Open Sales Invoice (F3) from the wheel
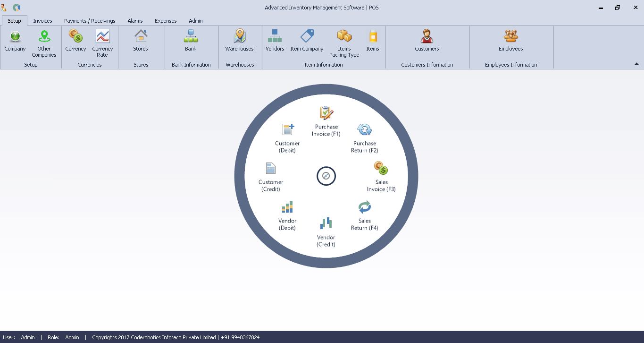This screenshot has height=343, width=644. click(x=381, y=168)
